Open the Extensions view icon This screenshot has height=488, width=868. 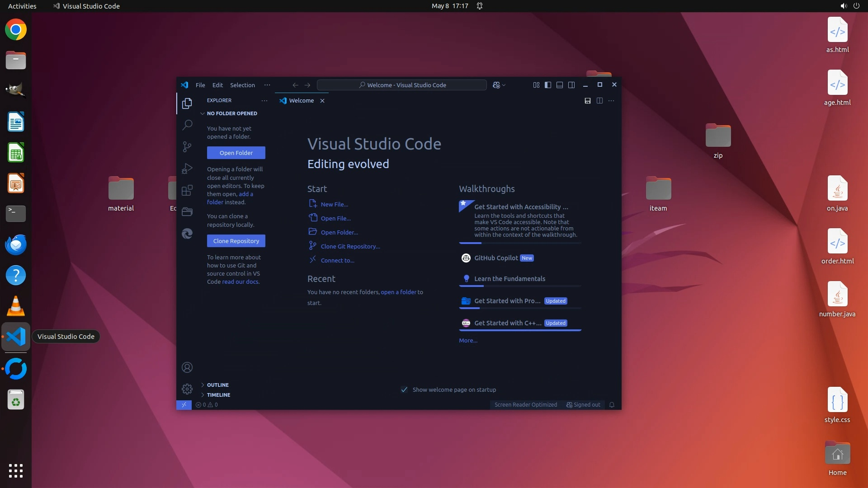(x=187, y=190)
